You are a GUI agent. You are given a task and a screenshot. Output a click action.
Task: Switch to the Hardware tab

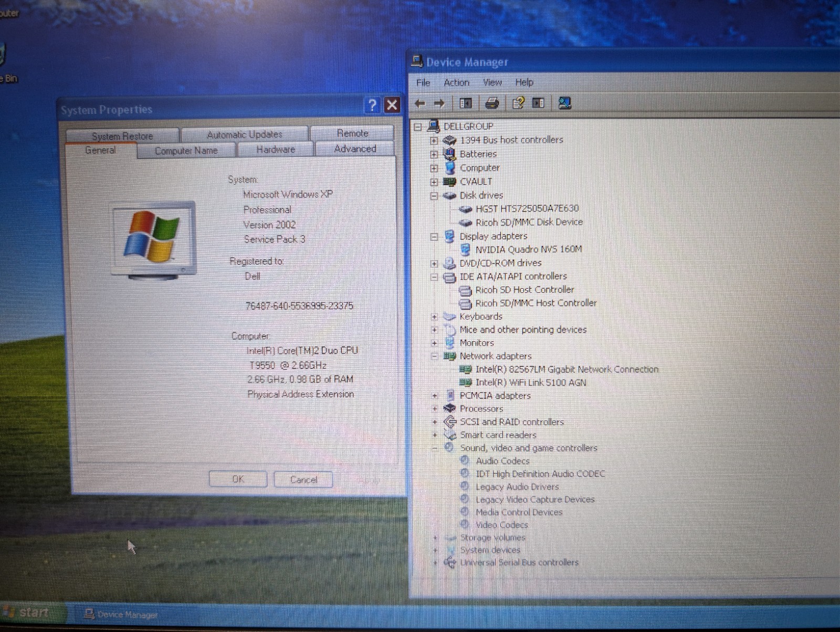click(276, 150)
